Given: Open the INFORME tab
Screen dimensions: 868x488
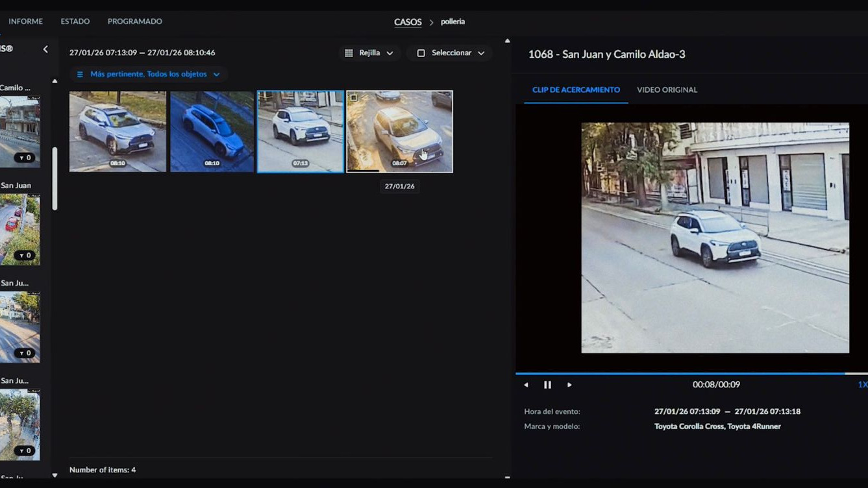Looking at the screenshot, I should coord(25,21).
